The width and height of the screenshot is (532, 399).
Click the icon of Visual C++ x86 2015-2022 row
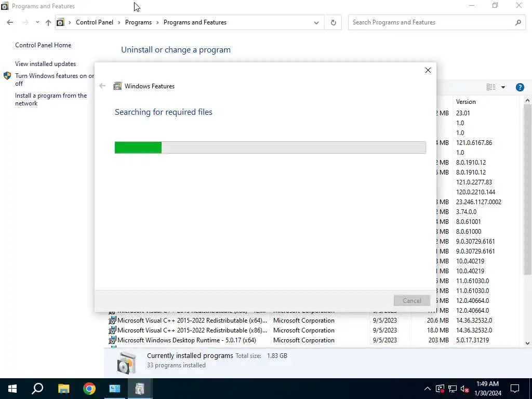coord(112,330)
